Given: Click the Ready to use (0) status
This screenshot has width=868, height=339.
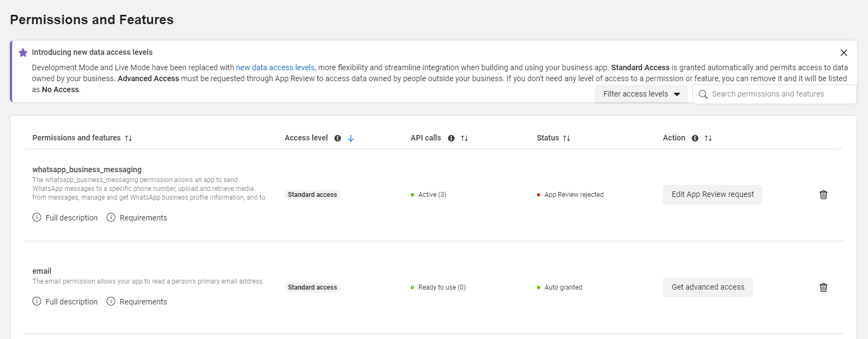Looking at the screenshot, I should [x=438, y=287].
